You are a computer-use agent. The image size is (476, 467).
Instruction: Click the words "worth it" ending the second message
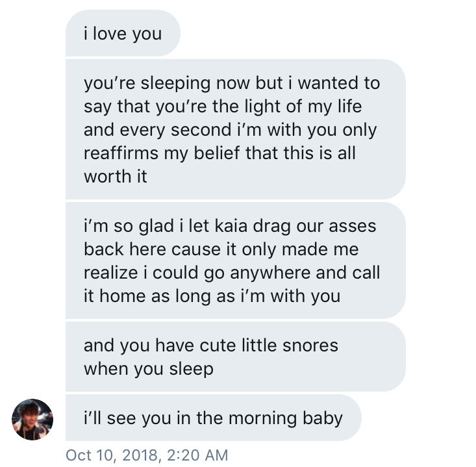click(x=116, y=176)
